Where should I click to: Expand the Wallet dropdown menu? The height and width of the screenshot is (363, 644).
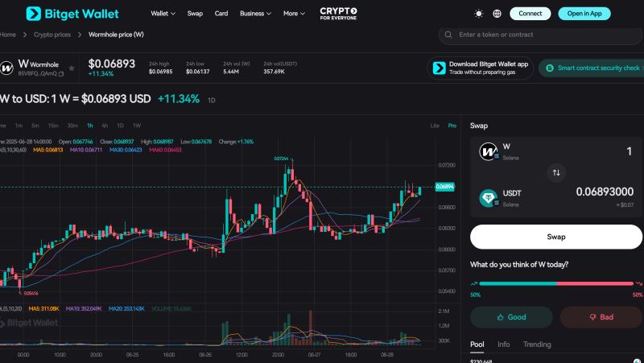tap(163, 14)
